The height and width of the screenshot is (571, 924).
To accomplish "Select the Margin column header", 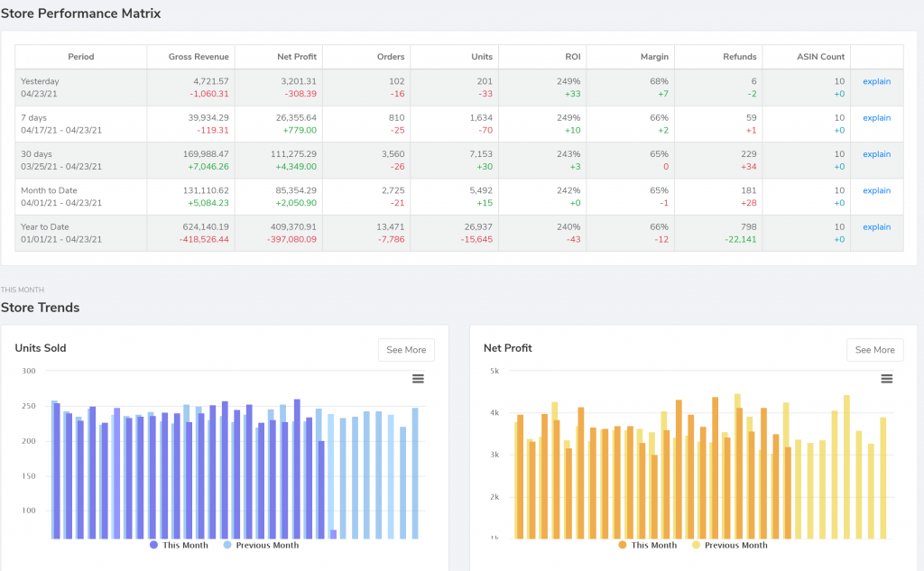I will (630, 57).
